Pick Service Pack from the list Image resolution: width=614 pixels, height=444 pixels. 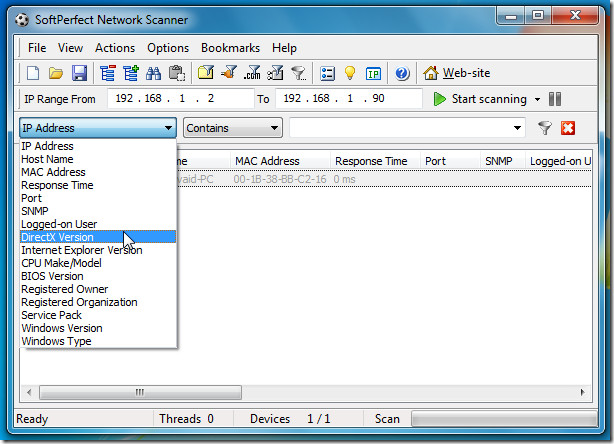coord(98,315)
